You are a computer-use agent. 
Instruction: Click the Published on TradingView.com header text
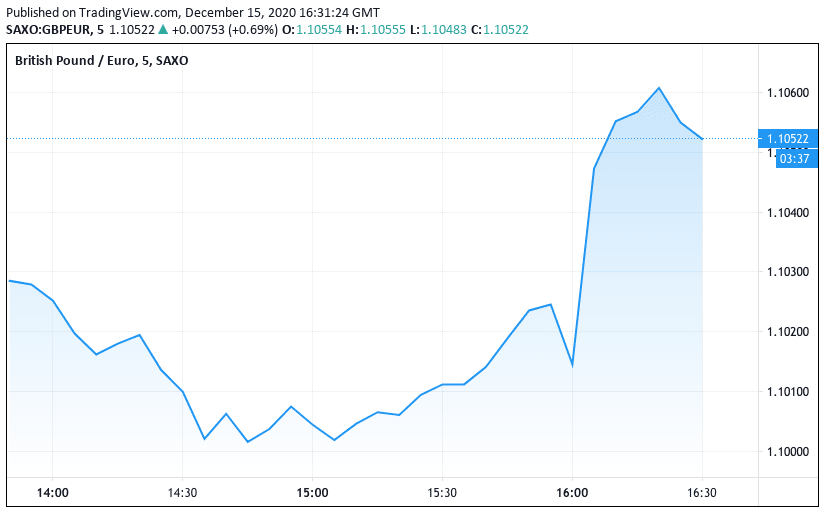click(x=95, y=12)
